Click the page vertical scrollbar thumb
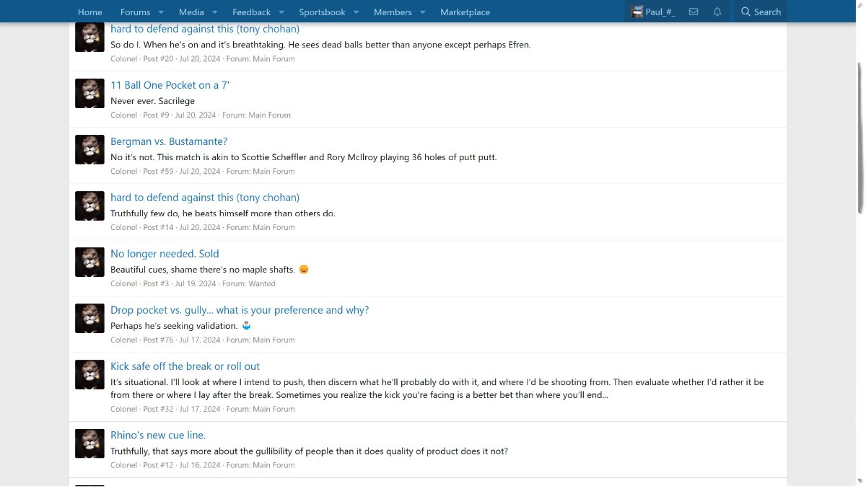This screenshot has height=504, width=866. 860,137
